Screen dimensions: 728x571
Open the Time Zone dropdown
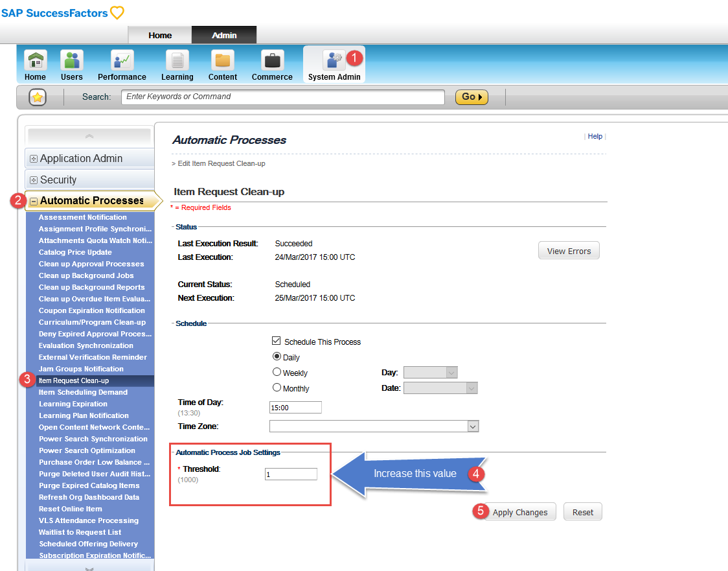click(374, 426)
